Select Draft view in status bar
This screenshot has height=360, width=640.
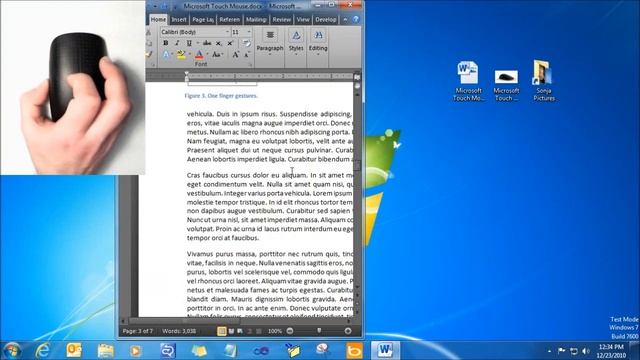coord(258,331)
